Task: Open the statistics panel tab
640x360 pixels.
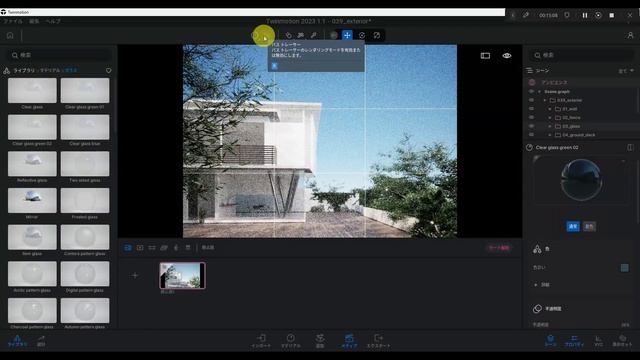Action: coord(41,340)
